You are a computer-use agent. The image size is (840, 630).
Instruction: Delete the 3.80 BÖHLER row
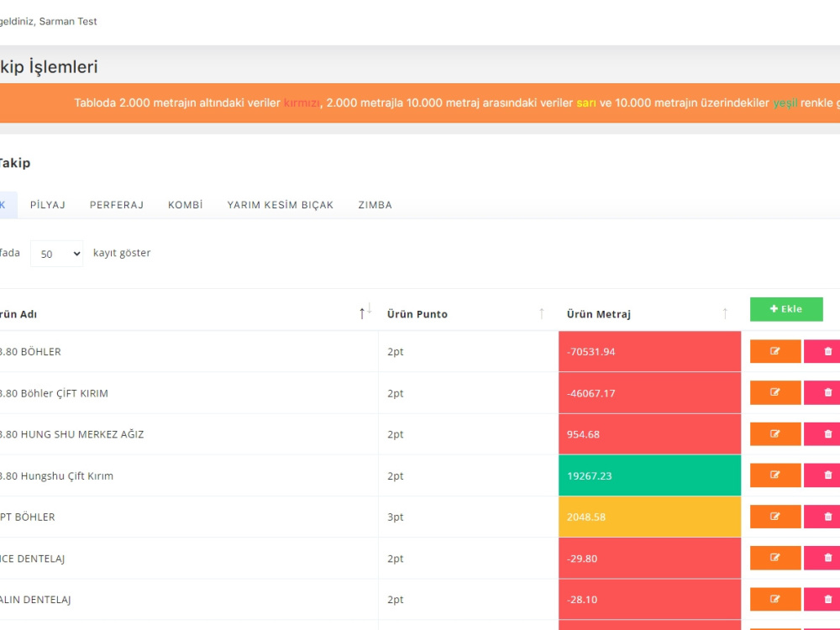(x=822, y=351)
